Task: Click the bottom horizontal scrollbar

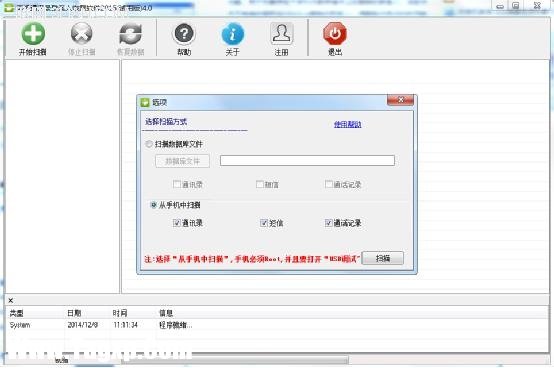Action: point(235,360)
